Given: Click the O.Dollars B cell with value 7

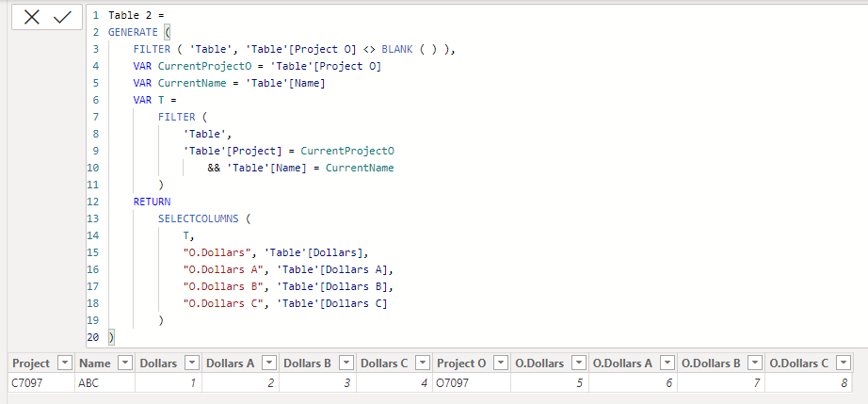Looking at the screenshot, I should 720,382.
